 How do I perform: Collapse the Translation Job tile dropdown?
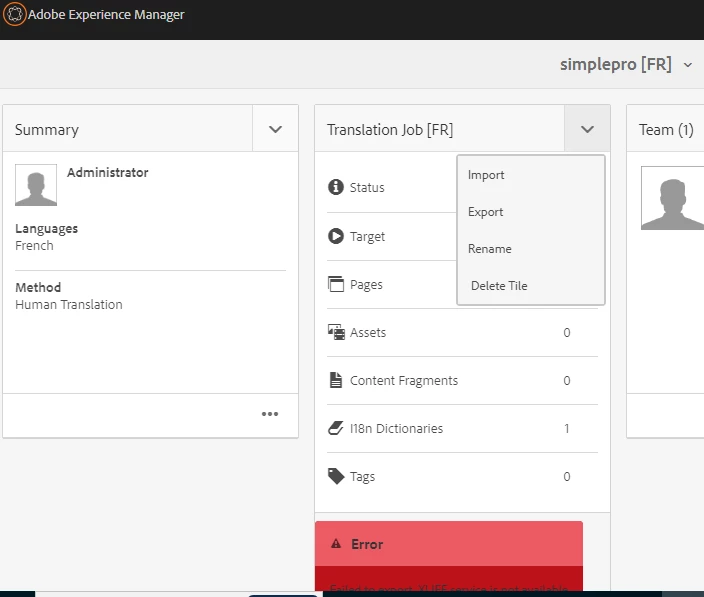pyautogui.click(x=587, y=129)
